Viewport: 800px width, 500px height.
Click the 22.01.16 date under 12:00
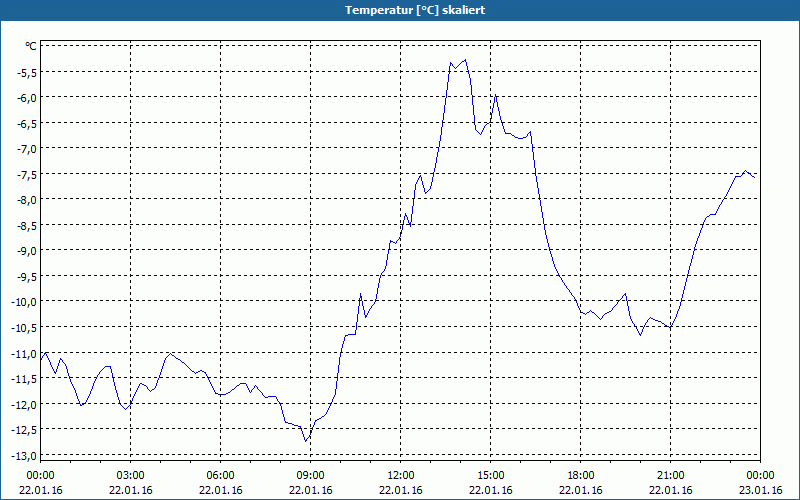click(401, 490)
